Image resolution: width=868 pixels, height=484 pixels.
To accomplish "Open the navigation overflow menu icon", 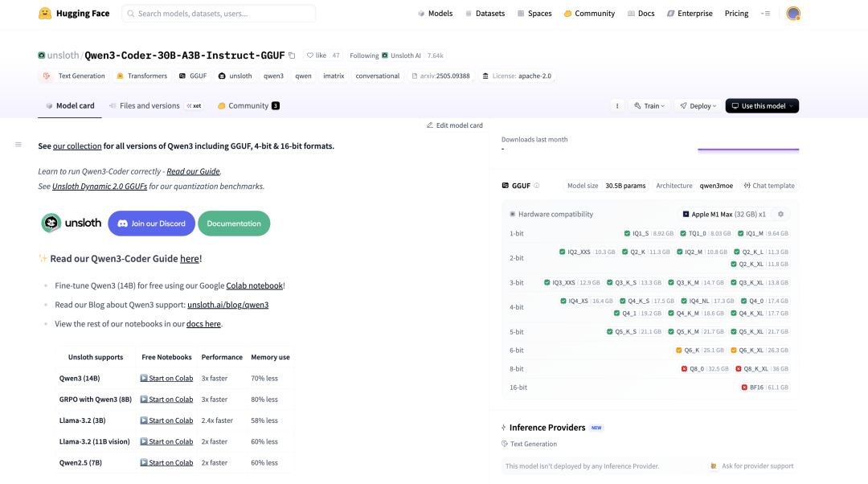I will 766,14.
